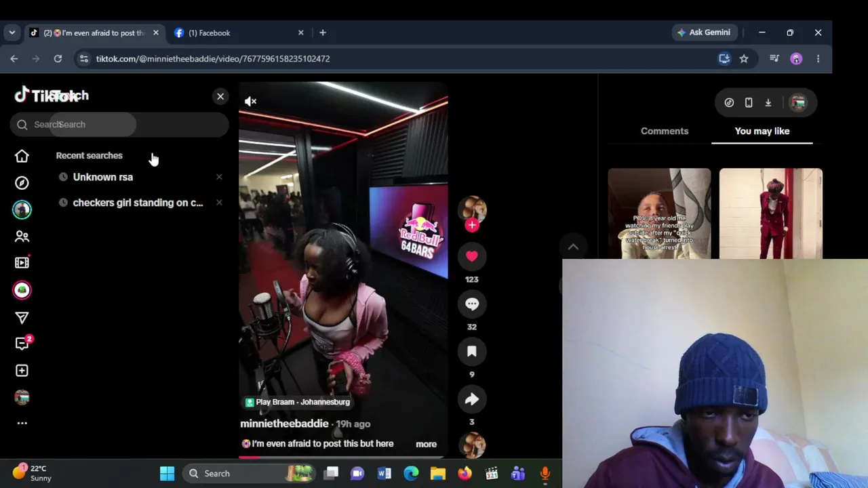Save the video with the bookmark icon
This screenshot has height=488, width=868.
[472, 351]
